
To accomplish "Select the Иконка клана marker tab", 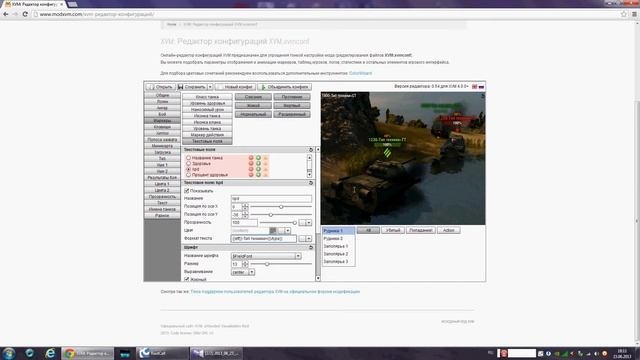I will [x=207, y=122].
